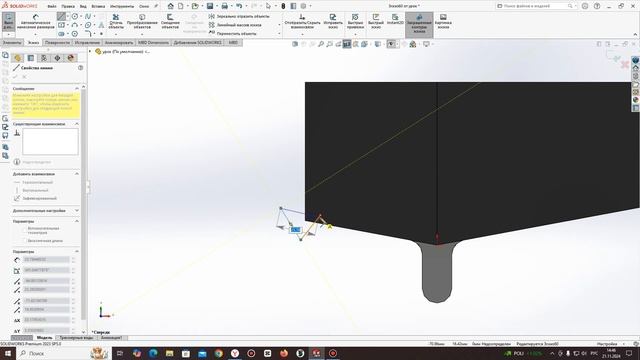
Task: Select the Sketch Fillet tool
Action: point(88,34)
